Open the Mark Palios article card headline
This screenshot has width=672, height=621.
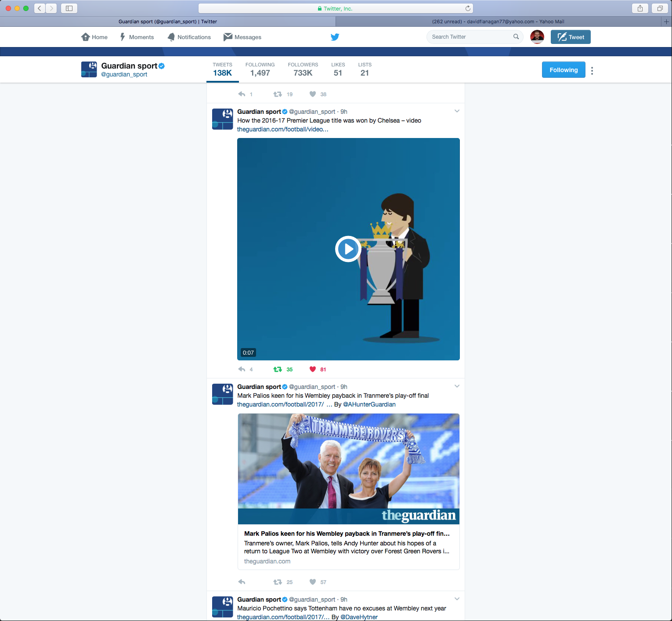pyautogui.click(x=347, y=534)
